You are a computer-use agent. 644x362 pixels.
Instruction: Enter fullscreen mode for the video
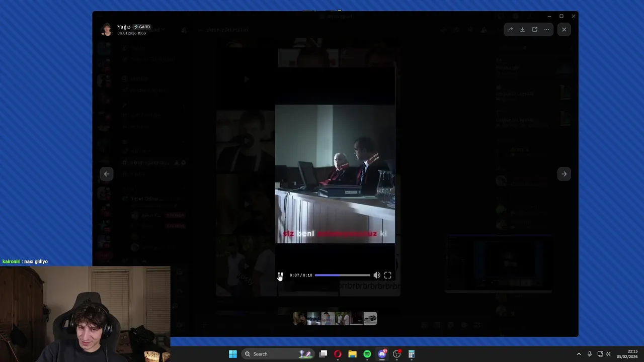[x=388, y=276]
